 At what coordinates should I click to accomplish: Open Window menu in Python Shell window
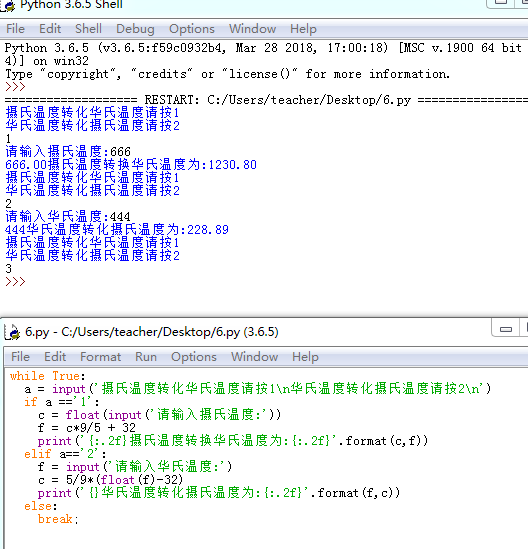point(252,29)
